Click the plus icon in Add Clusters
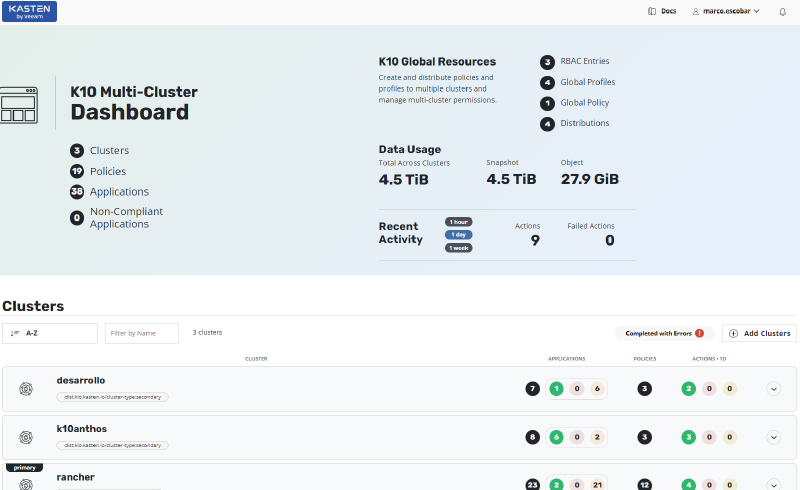The width and height of the screenshot is (800, 490). 733,333
